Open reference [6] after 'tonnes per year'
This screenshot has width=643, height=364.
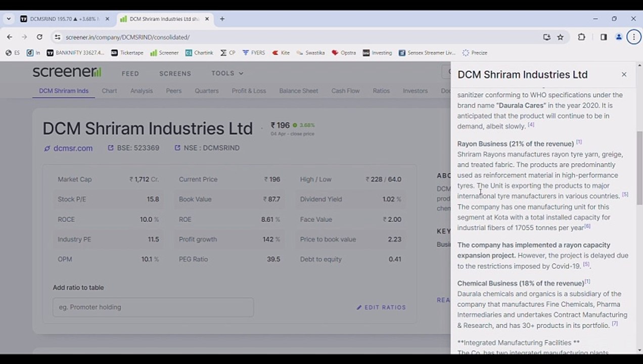click(x=587, y=226)
